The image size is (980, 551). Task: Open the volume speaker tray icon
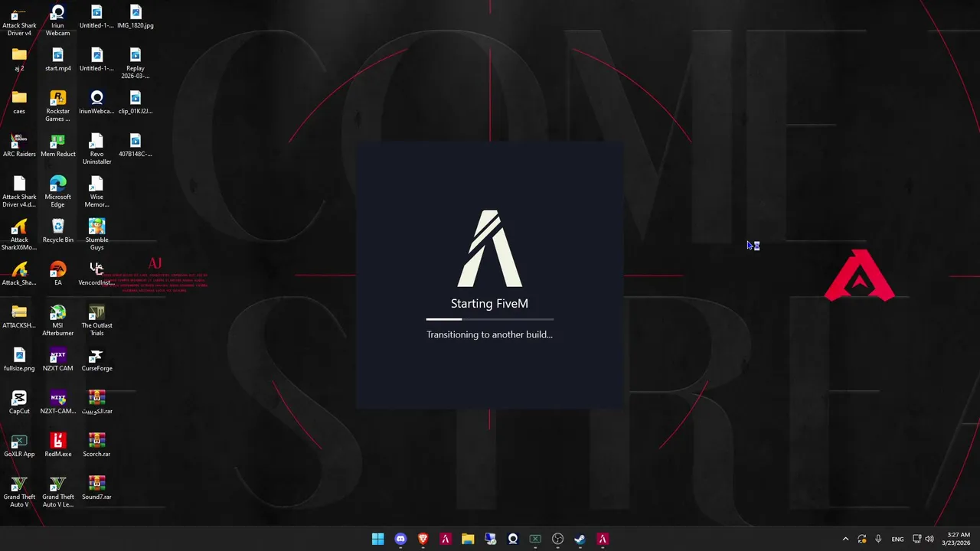929,539
